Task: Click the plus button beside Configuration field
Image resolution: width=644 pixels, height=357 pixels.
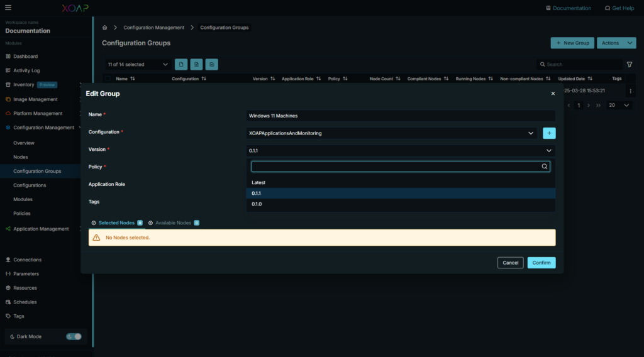Action: [x=549, y=133]
